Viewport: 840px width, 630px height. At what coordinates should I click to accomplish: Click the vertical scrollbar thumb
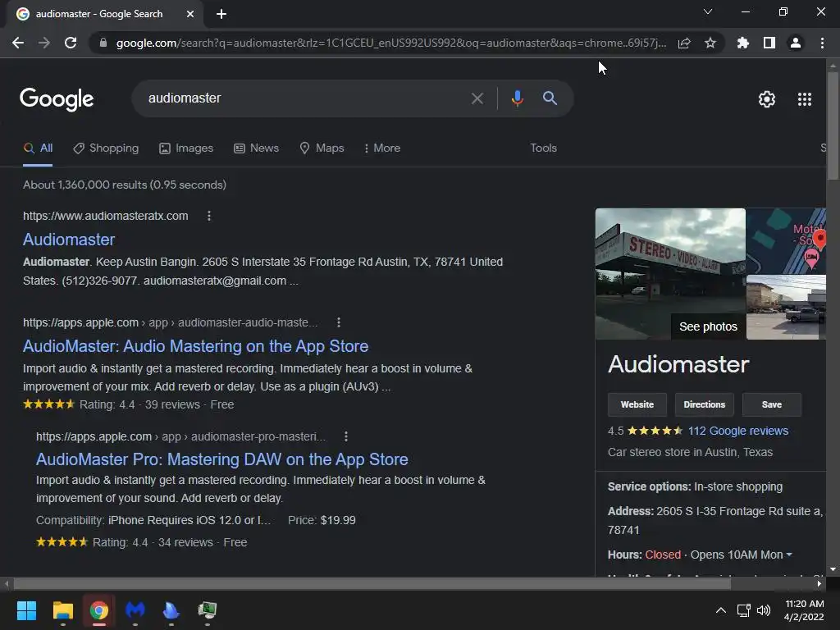[833, 126]
